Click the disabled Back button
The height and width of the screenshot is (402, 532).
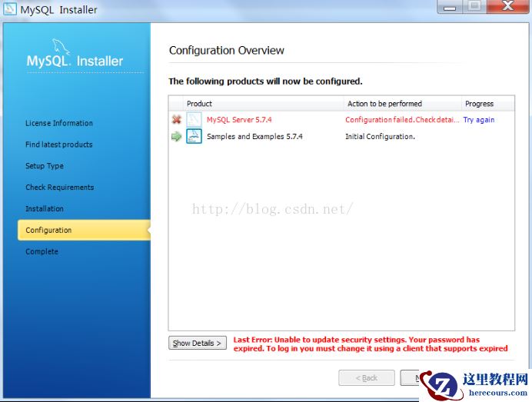[367, 378]
